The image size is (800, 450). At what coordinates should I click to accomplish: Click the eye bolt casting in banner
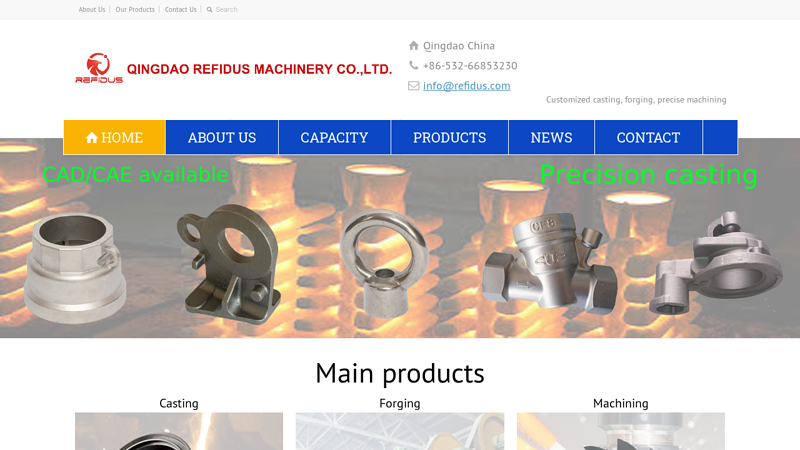[384, 262]
